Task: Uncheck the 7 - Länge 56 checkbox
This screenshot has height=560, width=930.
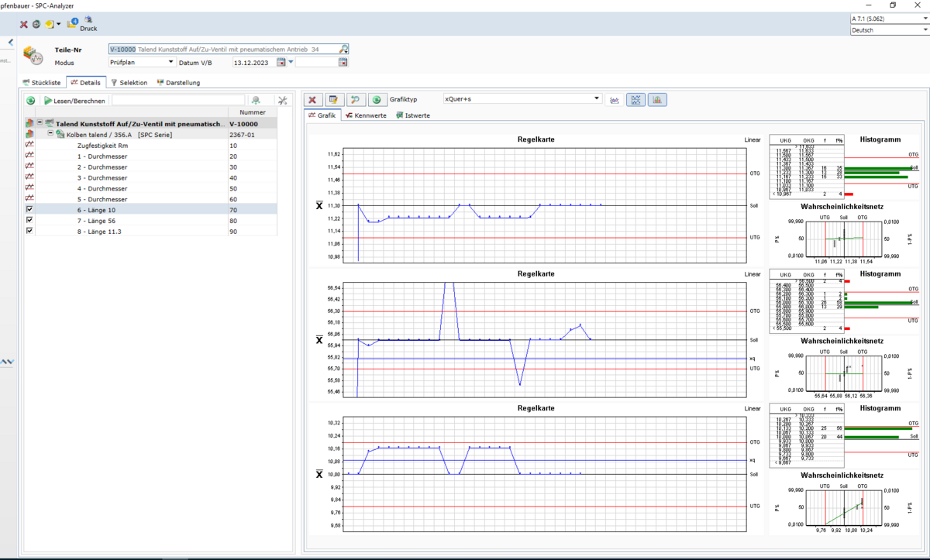Action: point(30,220)
